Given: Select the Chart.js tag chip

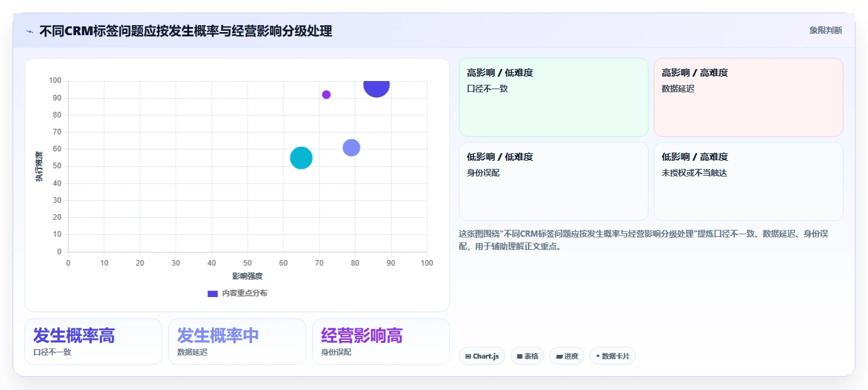Looking at the screenshot, I should pyautogui.click(x=482, y=356).
